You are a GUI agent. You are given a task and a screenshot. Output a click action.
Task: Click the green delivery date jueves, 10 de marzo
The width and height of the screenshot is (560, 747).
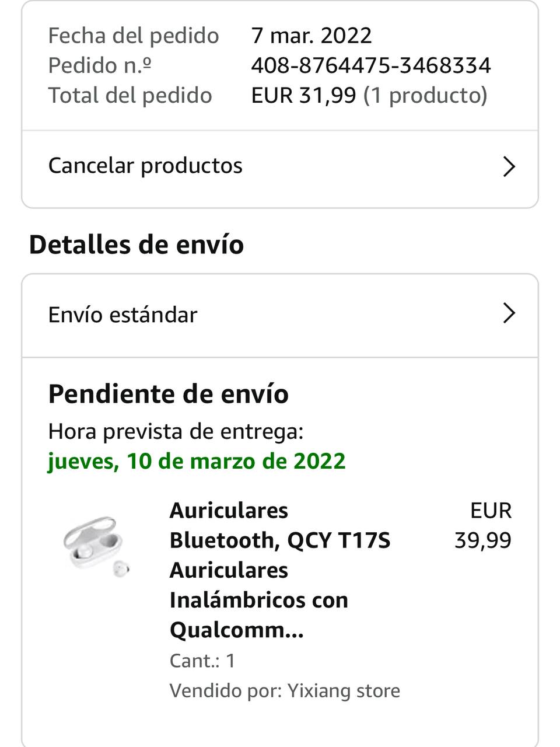coord(197,461)
